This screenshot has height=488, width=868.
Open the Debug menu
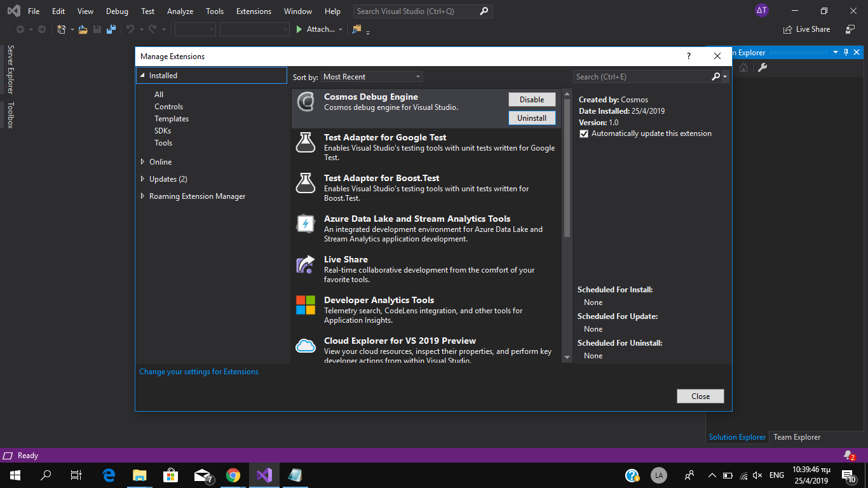coord(117,11)
